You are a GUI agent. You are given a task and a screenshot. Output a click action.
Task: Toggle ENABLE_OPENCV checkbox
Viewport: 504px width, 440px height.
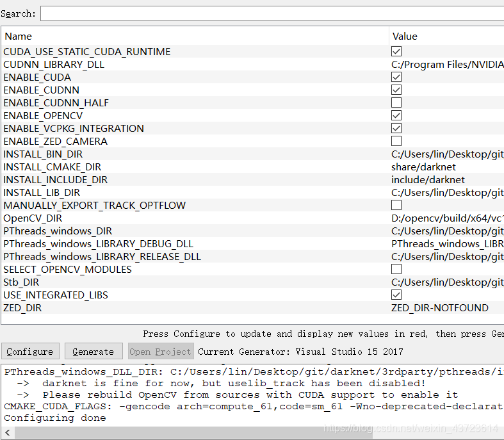pos(396,115)
